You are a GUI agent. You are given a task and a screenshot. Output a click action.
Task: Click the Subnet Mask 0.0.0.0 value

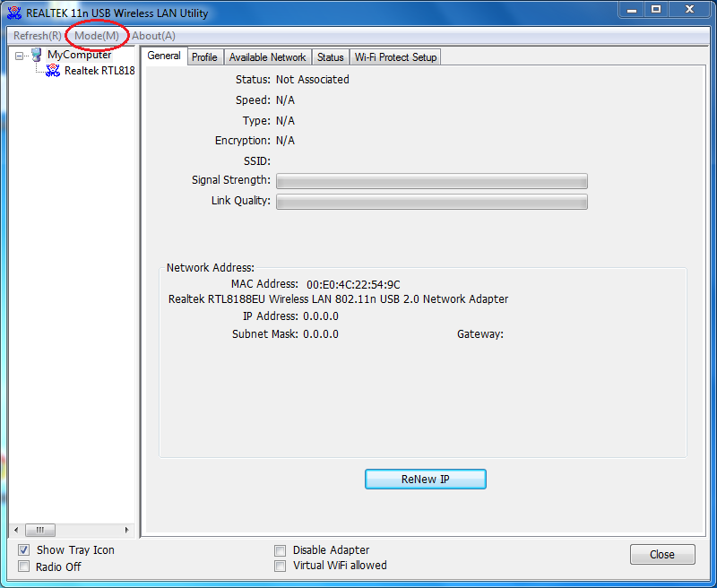(x=321, y=334)
